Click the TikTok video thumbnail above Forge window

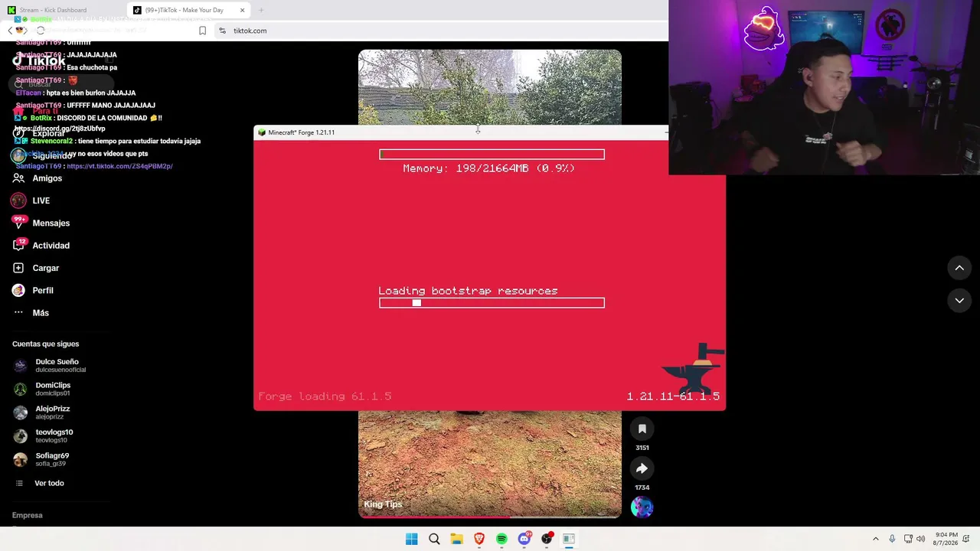click(490, 87)
